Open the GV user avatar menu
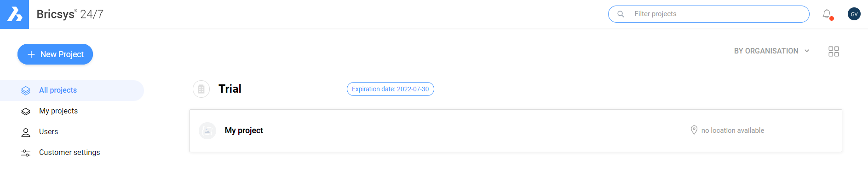The height and width of the screenshot is (172, 868). 854,14
